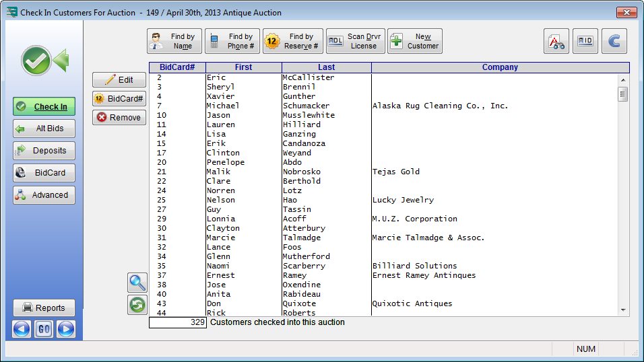
Task: Remove the selected customer
Action: click(x=119, y=117)
